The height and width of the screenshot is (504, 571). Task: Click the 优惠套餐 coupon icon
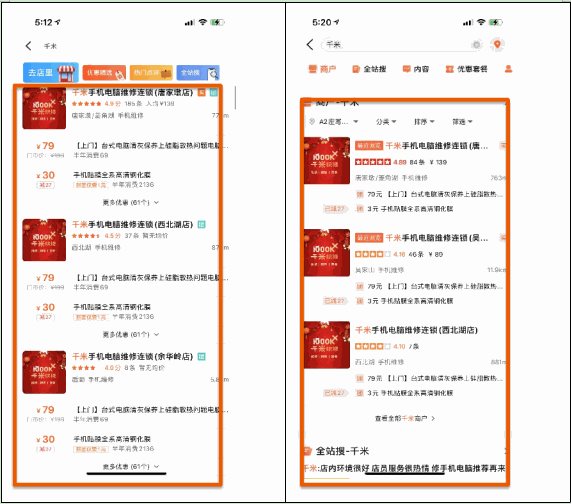coord(450,69)
